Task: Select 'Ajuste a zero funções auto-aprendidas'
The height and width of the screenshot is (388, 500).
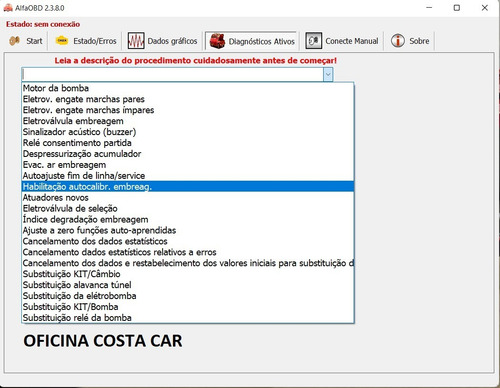Action: [x=188, y=230]
